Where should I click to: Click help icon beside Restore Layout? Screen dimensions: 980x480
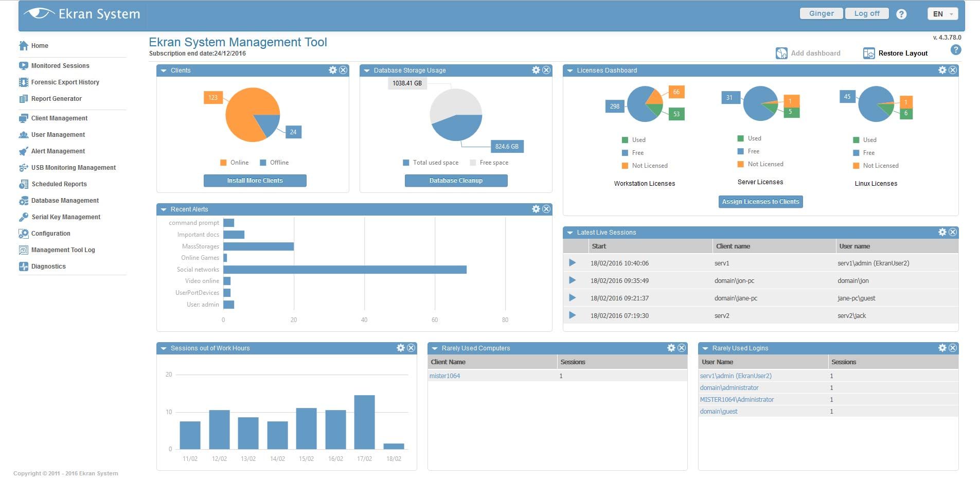coord(956,50)
